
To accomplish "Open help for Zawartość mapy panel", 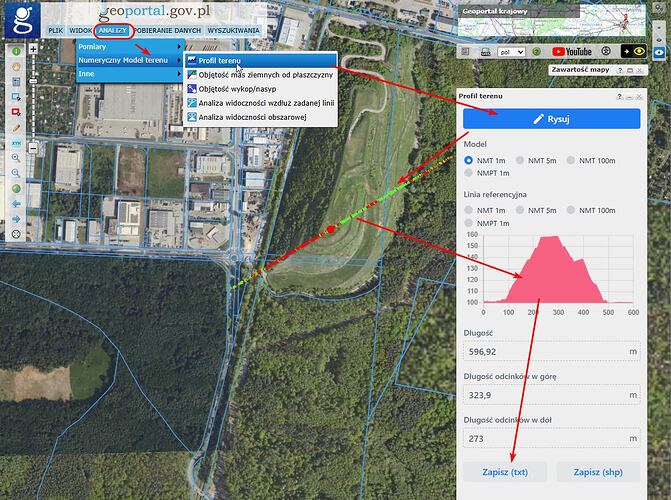I will pyautogui.click(x=620, y=70).
